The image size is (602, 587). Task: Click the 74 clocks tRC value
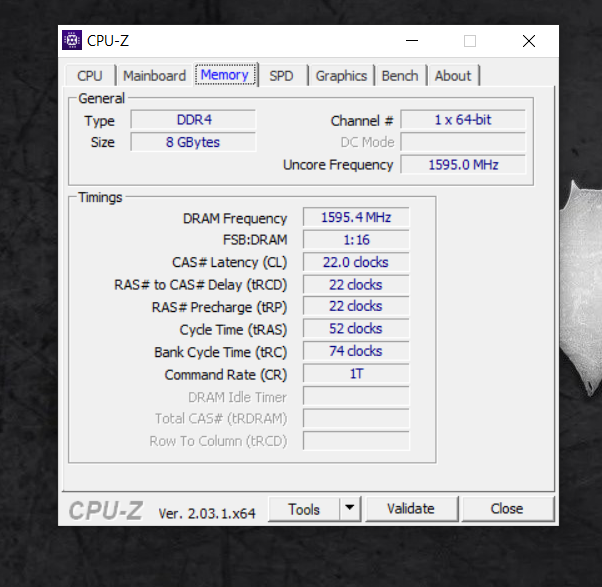pos(356,351)
